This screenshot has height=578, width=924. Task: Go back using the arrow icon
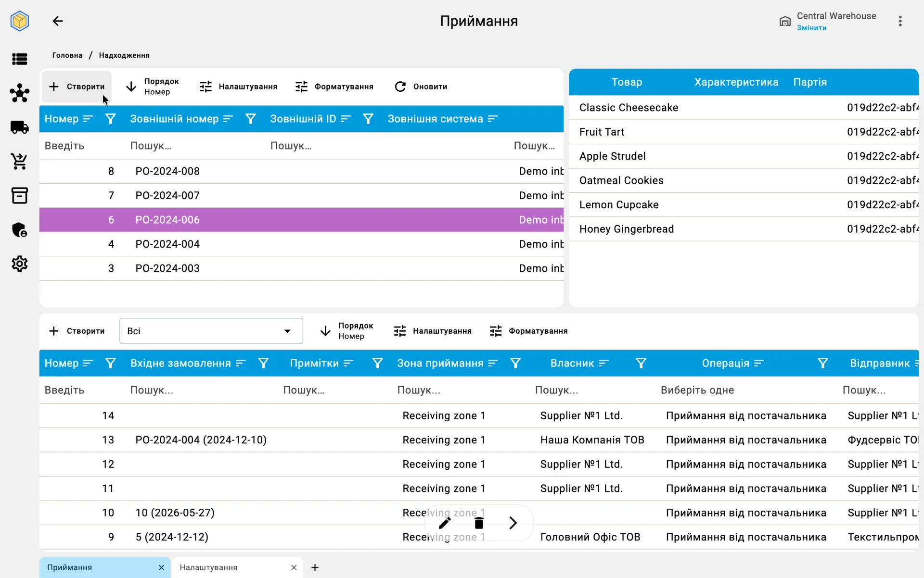(x=58, y=21)
